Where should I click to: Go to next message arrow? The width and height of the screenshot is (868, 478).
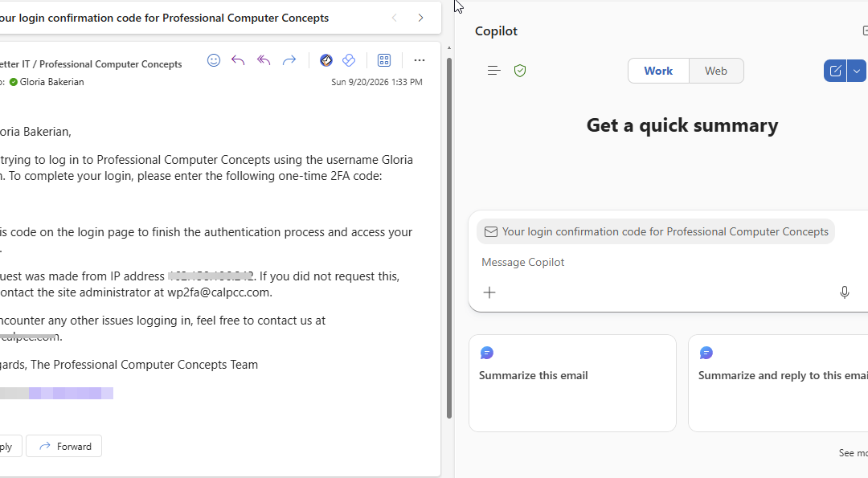click(x=420, y=18)
